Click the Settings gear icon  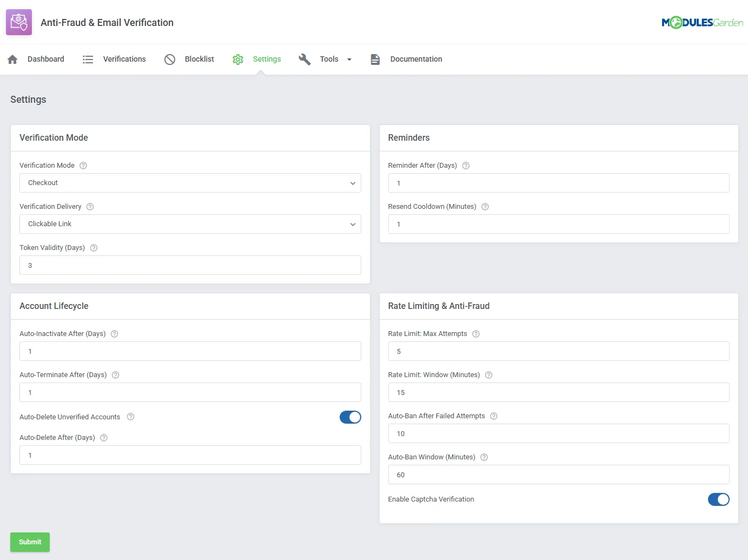238,60
